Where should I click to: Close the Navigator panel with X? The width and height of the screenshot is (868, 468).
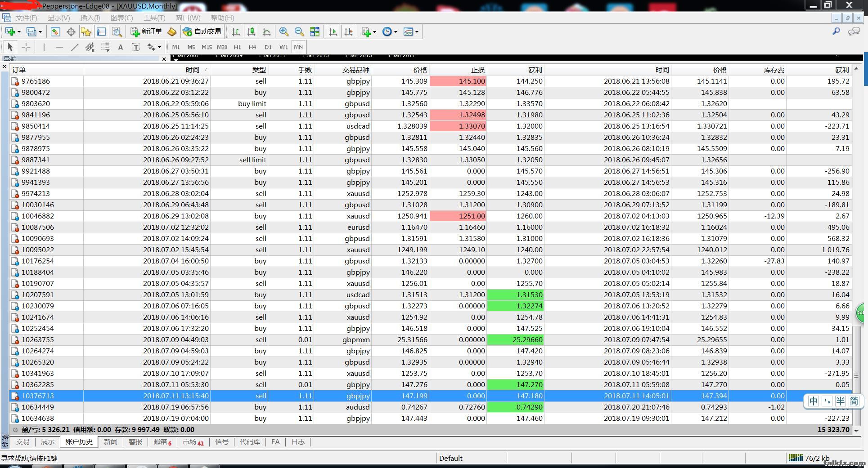164,59
